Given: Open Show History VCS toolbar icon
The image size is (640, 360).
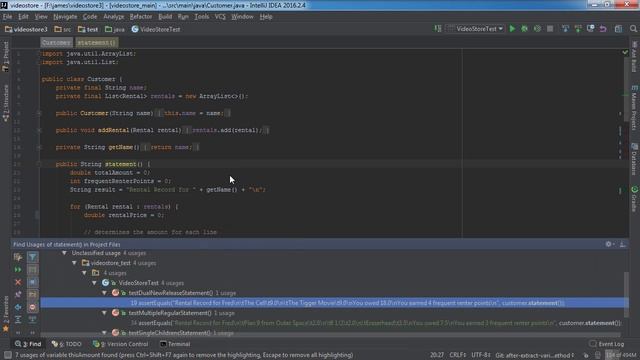Looking at the screenshot, I should [x=591, y=29].
